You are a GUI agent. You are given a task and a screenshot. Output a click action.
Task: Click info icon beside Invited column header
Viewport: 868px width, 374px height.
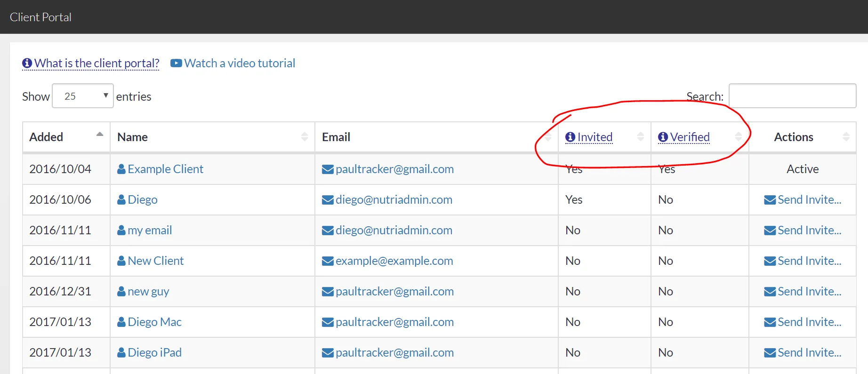point(570,137)
